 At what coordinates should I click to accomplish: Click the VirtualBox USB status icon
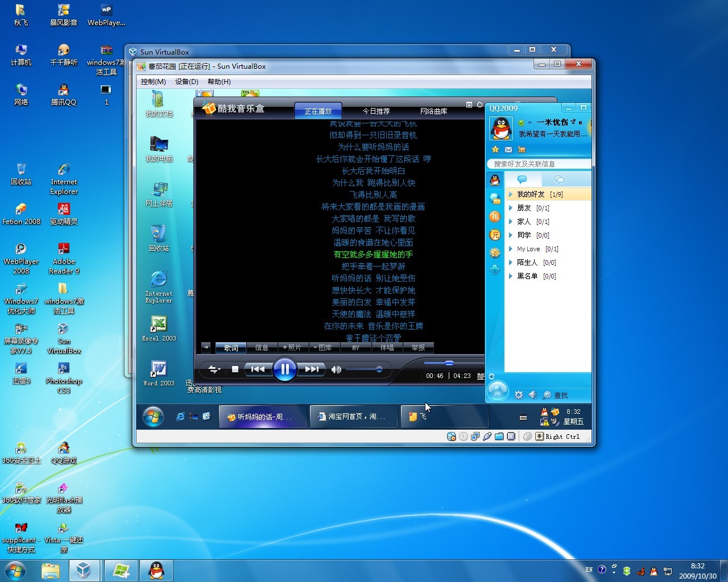487,436
